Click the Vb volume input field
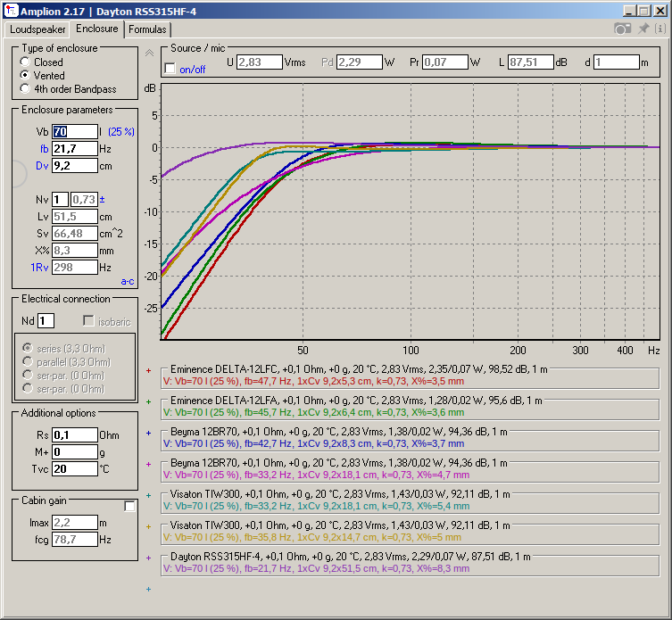 click(75, 131)
